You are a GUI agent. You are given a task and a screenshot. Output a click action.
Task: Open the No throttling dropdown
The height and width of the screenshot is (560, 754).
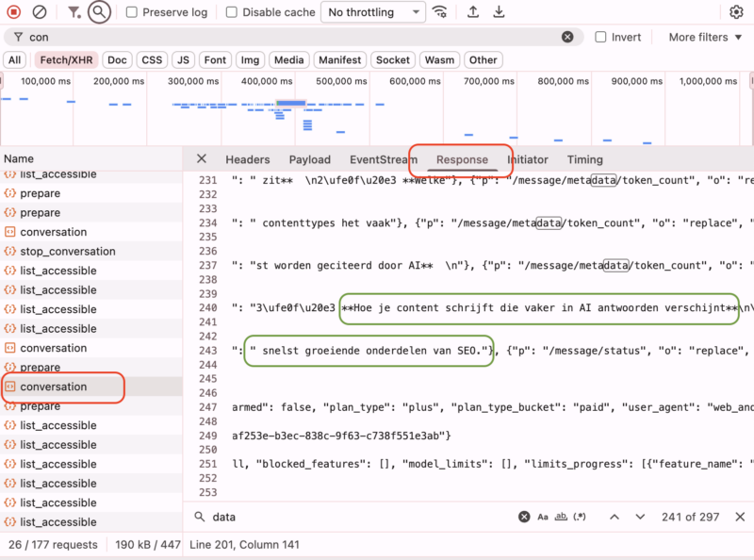[372, 12]
